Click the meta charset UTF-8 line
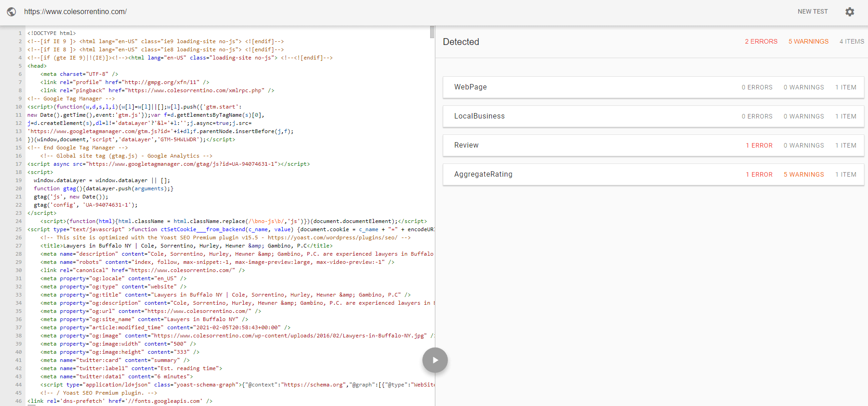 pos(79,74)
